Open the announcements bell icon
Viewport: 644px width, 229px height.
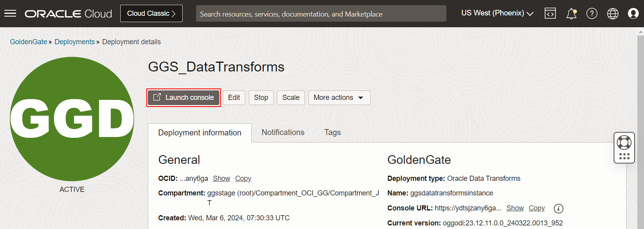click(x=571, y=14)
